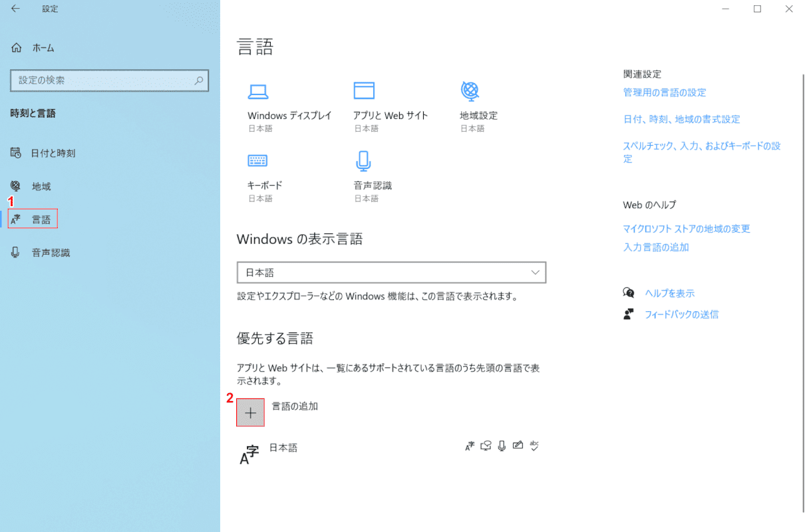Open 日付、時刻、地域の書式設定 link
Viewport: 805px width, 532px height.
pyautogui.click(x=681, y=119)
